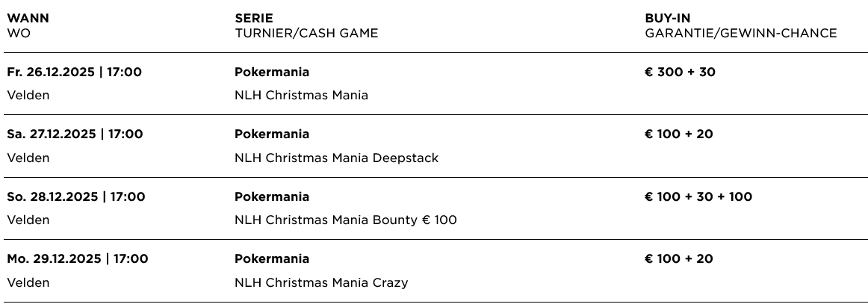This screenshot has height=307, width=868.
Task: Click the WO subheading label
Action: coord(19,33)
